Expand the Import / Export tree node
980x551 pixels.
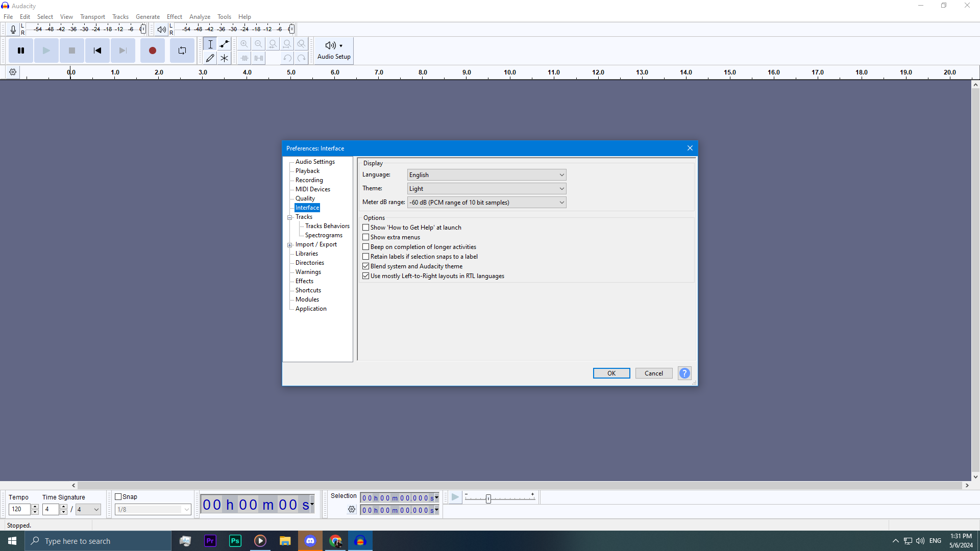click(x=290, y=245)
